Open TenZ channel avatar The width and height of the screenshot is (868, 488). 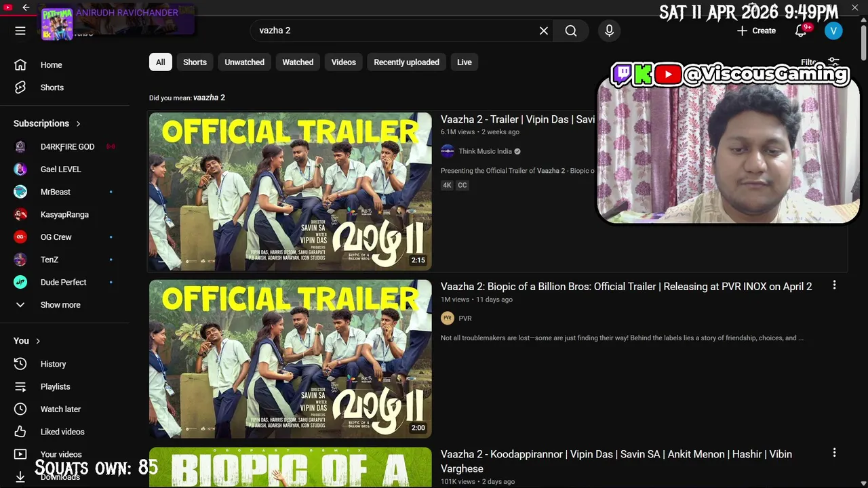20,260
